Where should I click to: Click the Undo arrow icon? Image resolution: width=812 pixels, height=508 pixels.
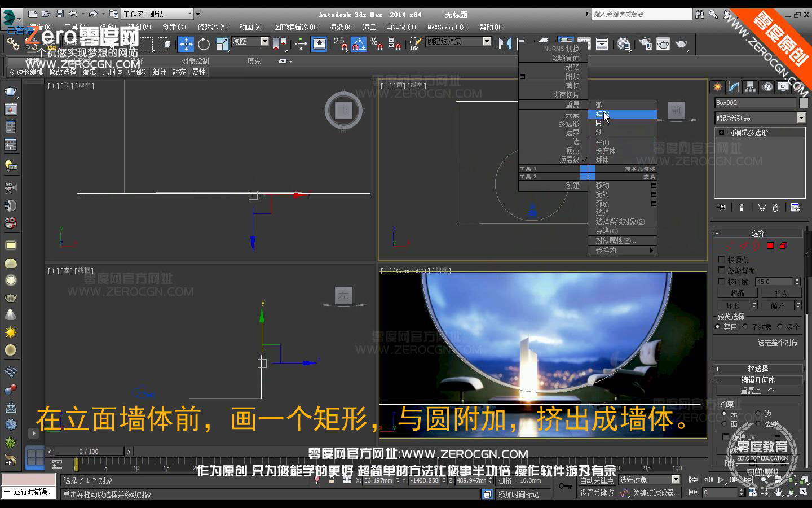click(73, 14)
